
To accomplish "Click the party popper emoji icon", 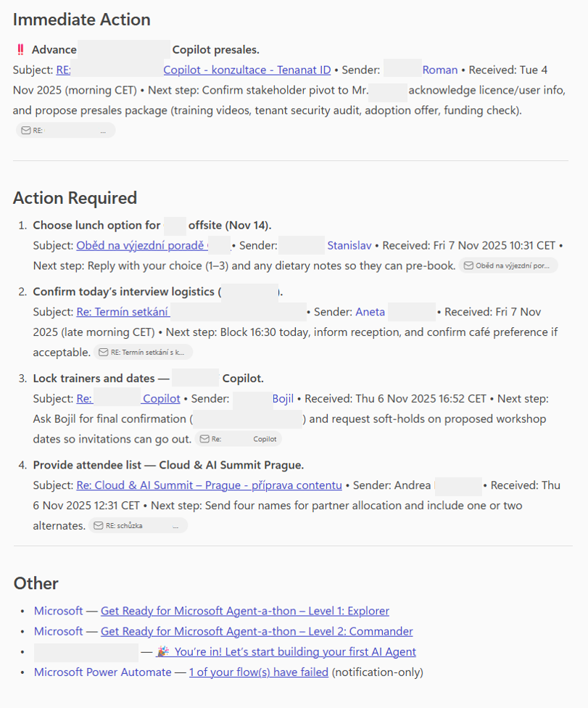I will coord(163,651).
